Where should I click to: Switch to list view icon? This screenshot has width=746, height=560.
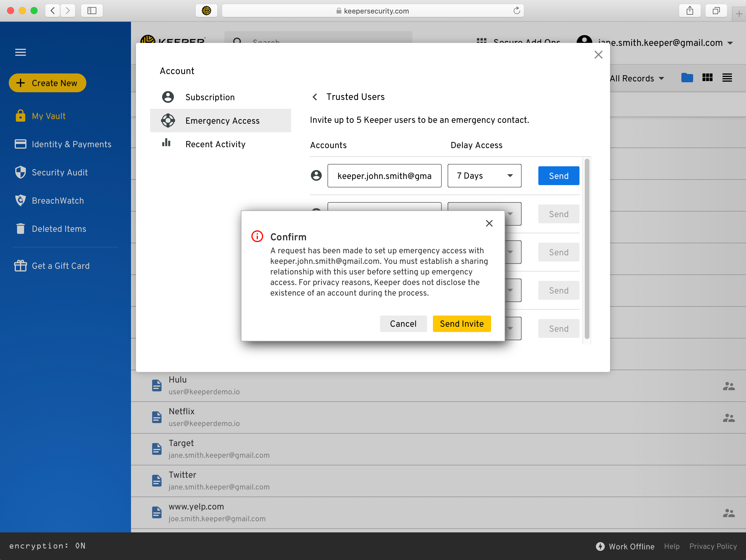pos(727,78)
